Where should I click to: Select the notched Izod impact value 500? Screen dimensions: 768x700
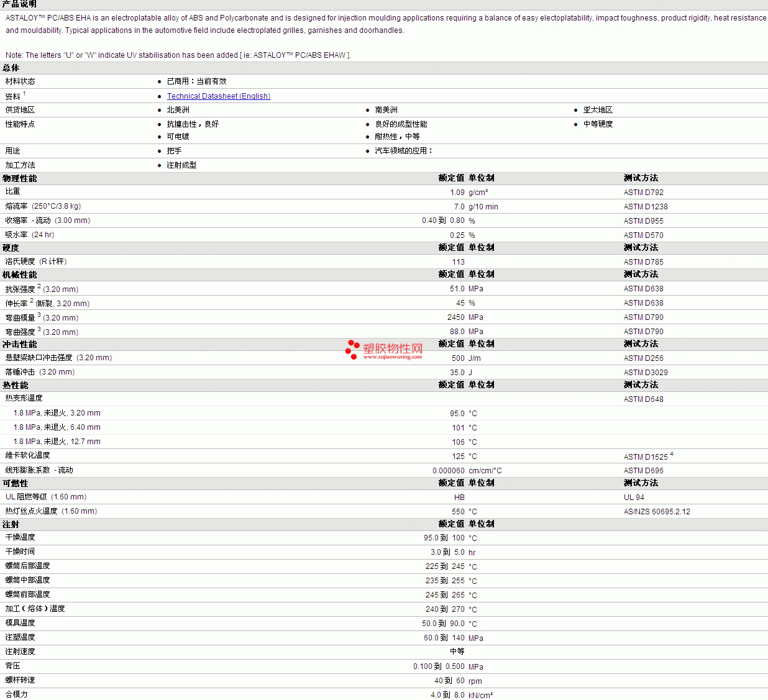coord(458,358)
